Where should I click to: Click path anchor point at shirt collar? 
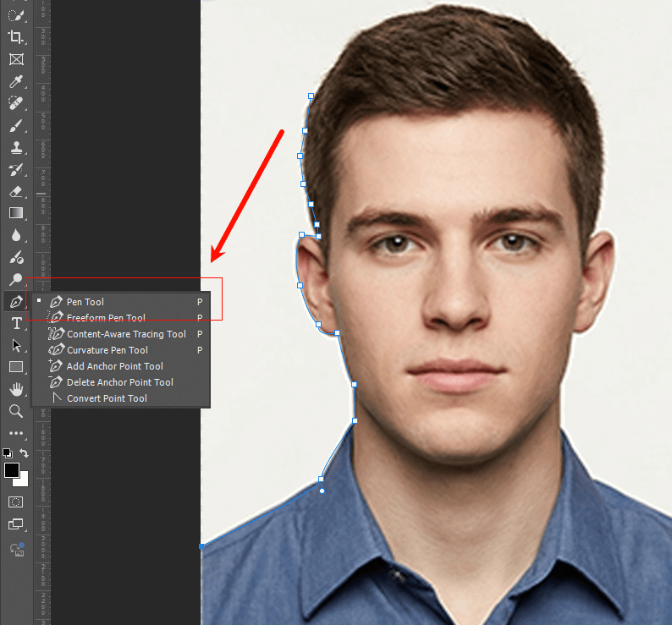tap(321, 479)
